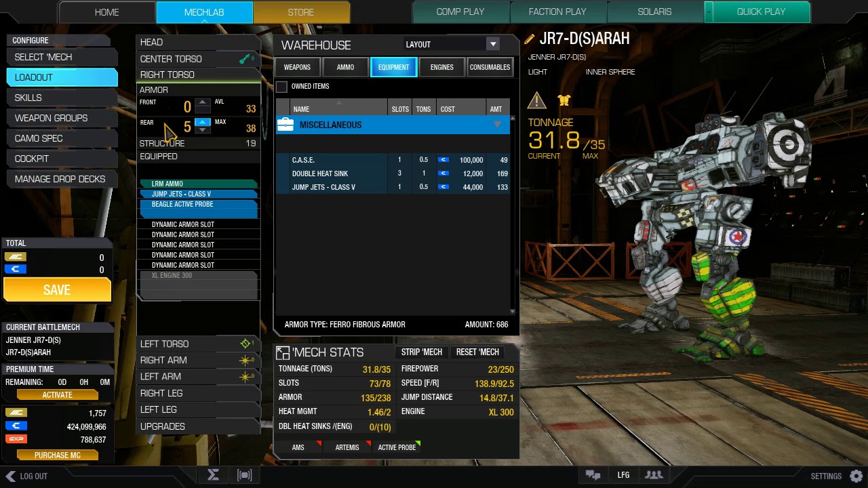Viewport: 868px width, 488px height.
Task: Click the Activate premium time button
Action: 57,395
